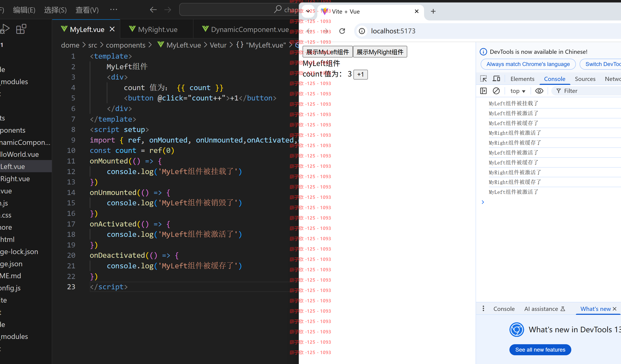The height and width of the screenshot is (364, 621).
Task: Close the What's new drawer tab
Action: coord(615,309)
